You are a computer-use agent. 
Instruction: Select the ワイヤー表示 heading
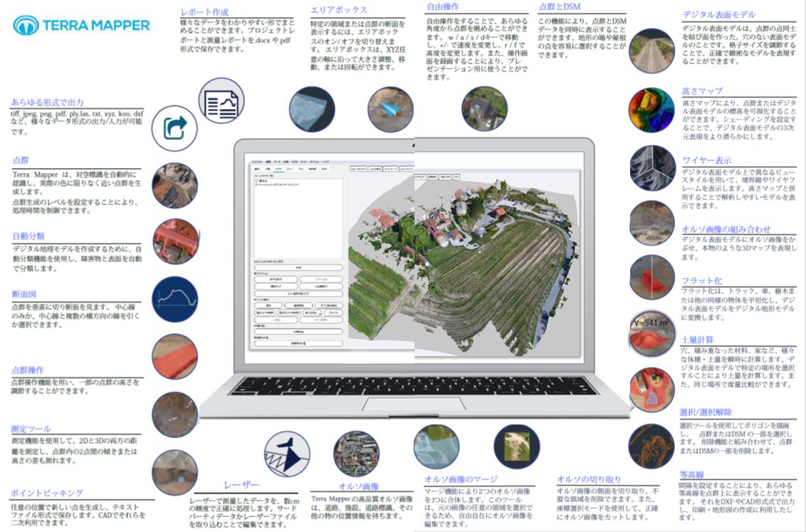pyautogui.click(x=707, y=160)
